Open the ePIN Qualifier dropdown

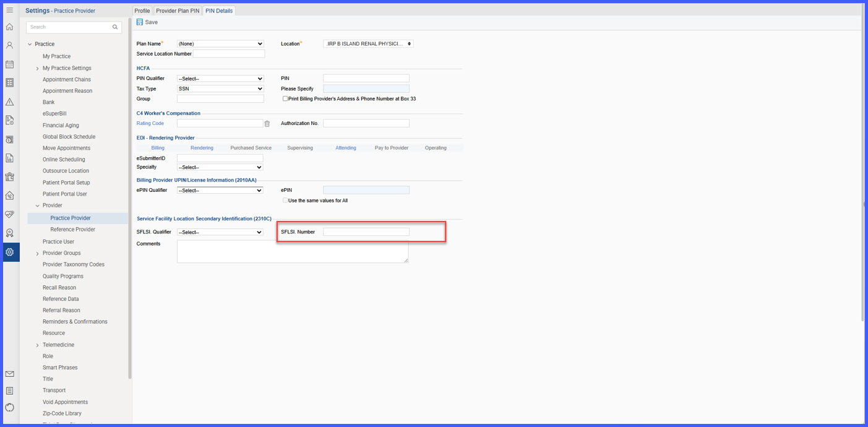(x=220, y=190)
